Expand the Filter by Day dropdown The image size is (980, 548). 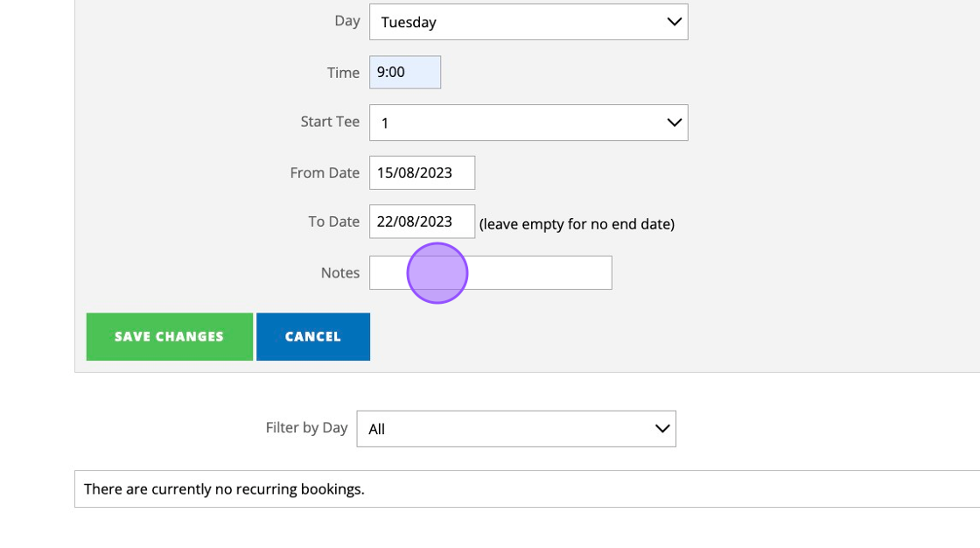point(515,429)
